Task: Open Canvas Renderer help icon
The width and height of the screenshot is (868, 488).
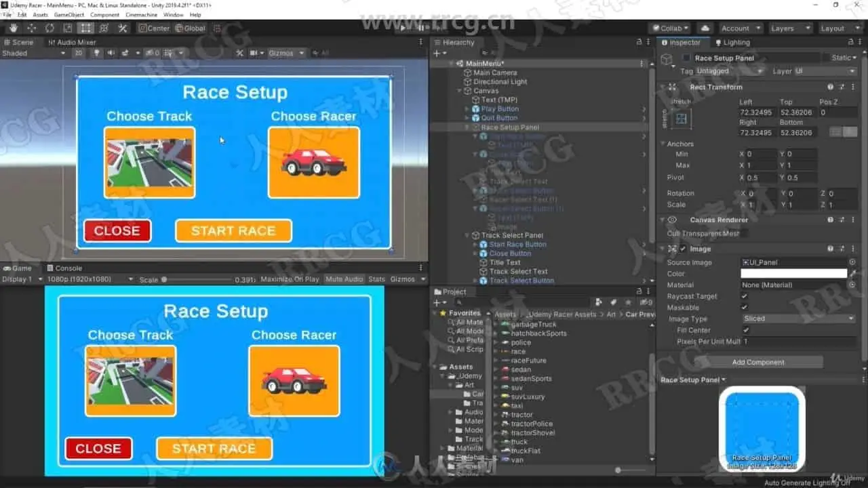Action: (830, 220)
